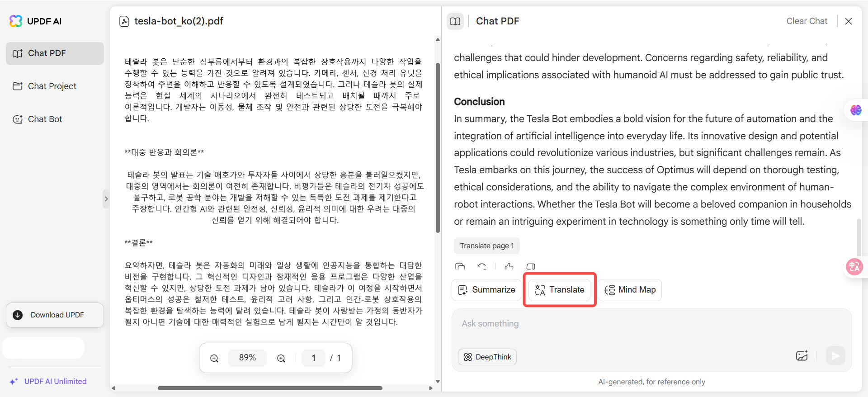
Task: Click the floating pink translate icon
Action: tap(854, 267)
